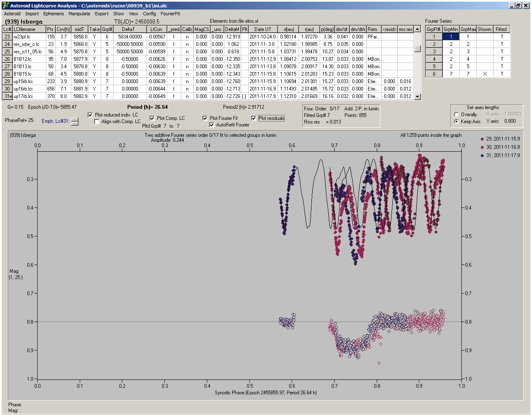
Task: Toggle Plot reduced indiv. LC checkbox
Action: click(90, 115)
